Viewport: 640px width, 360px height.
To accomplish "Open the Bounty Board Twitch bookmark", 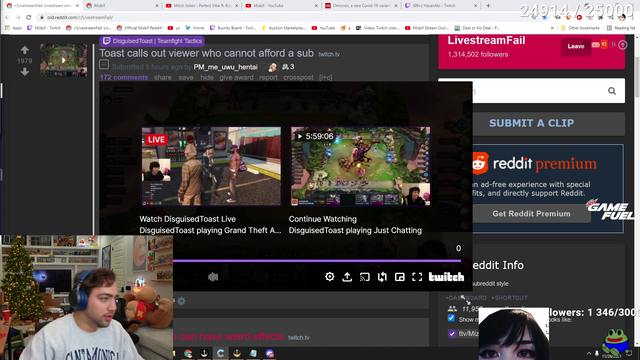I will point(232,28).
